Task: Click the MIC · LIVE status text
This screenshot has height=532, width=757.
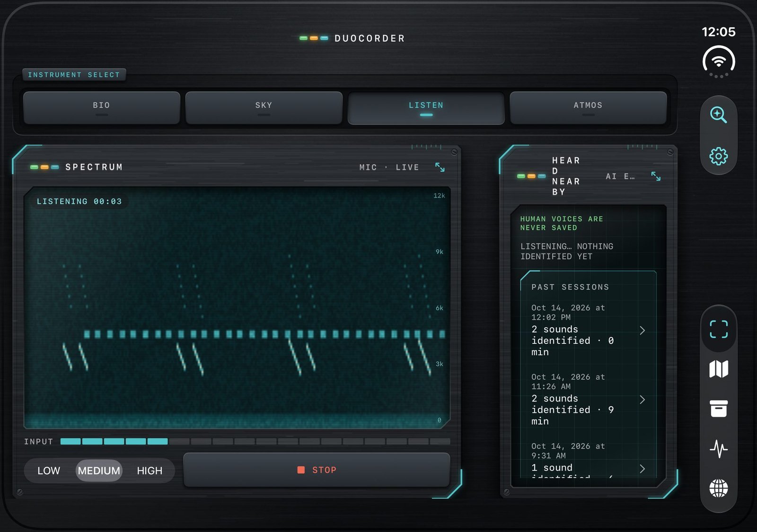Action: coord(389,167)
